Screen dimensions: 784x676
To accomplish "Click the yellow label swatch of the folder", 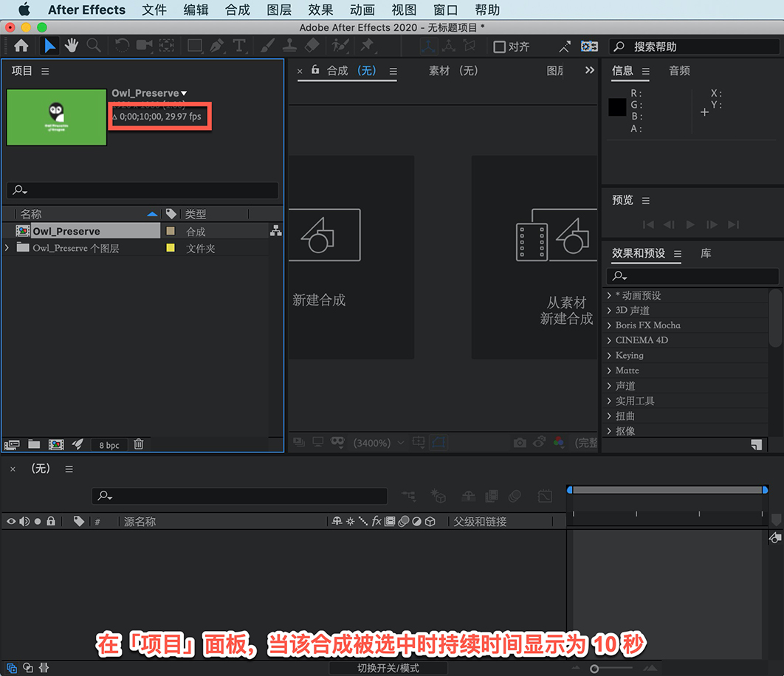I will pyautogui.click(x=171, y=247).
